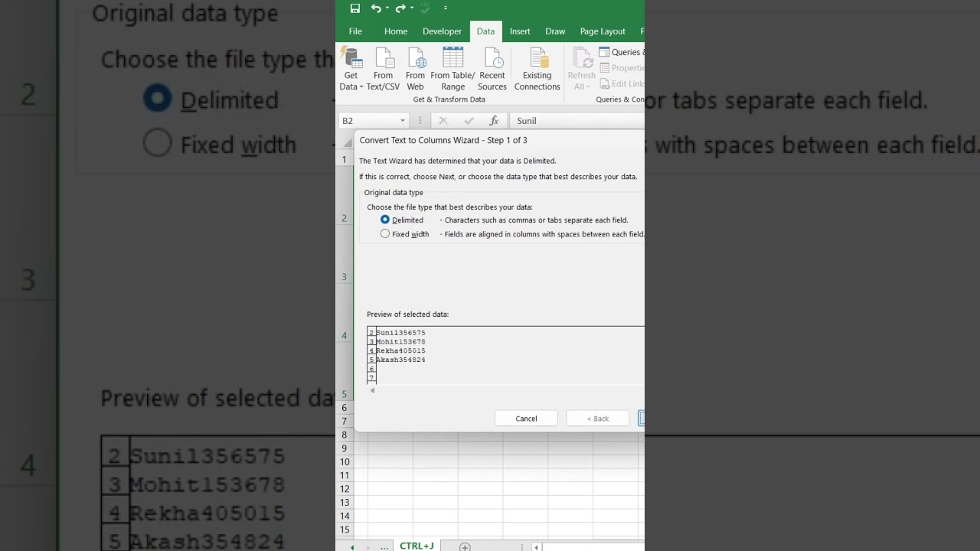980x551 pixels.
Task: Switch to the Draw ribbon tab
Action: tap(555, 31)
